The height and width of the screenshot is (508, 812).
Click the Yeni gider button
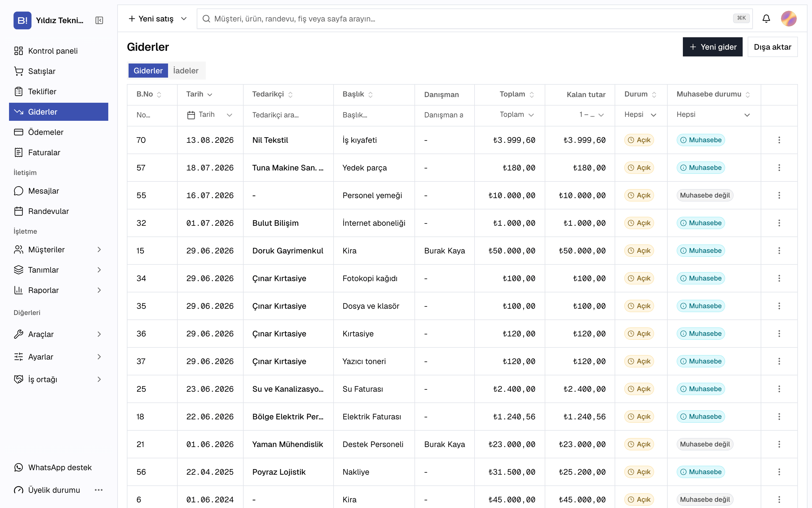(x=712, y=47)
